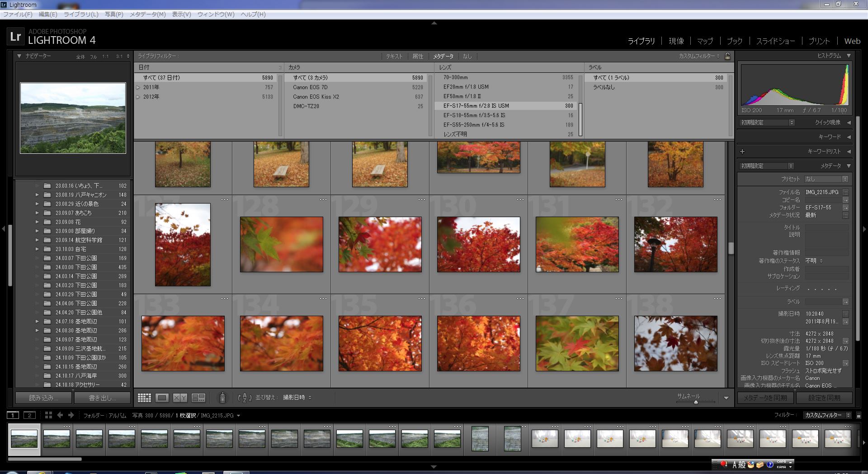The height and width of the screenshot is (474, 868).
Task: Click the 読み込み (Import) button
Action: pyautogui.click(x=43, y=398)
